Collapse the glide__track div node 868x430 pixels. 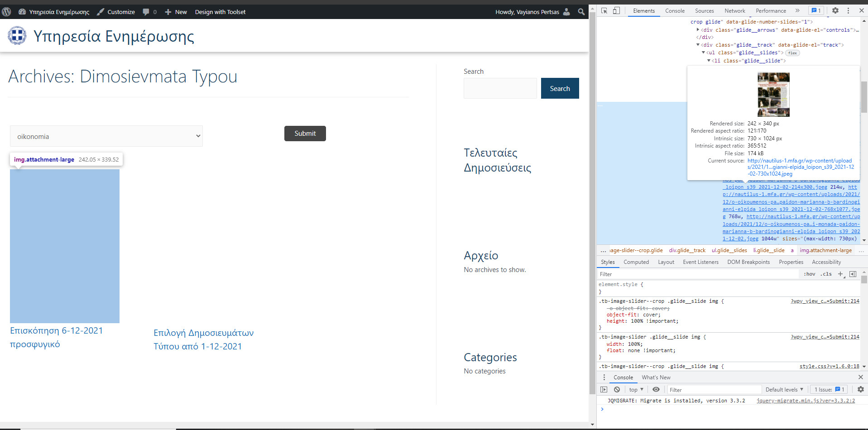(x=698, y=45)
